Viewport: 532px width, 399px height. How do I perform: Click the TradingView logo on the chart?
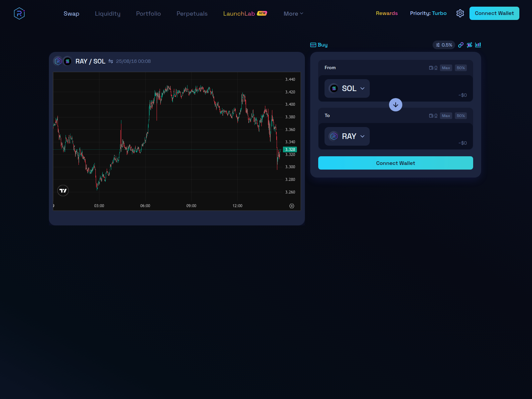point(63,191)
